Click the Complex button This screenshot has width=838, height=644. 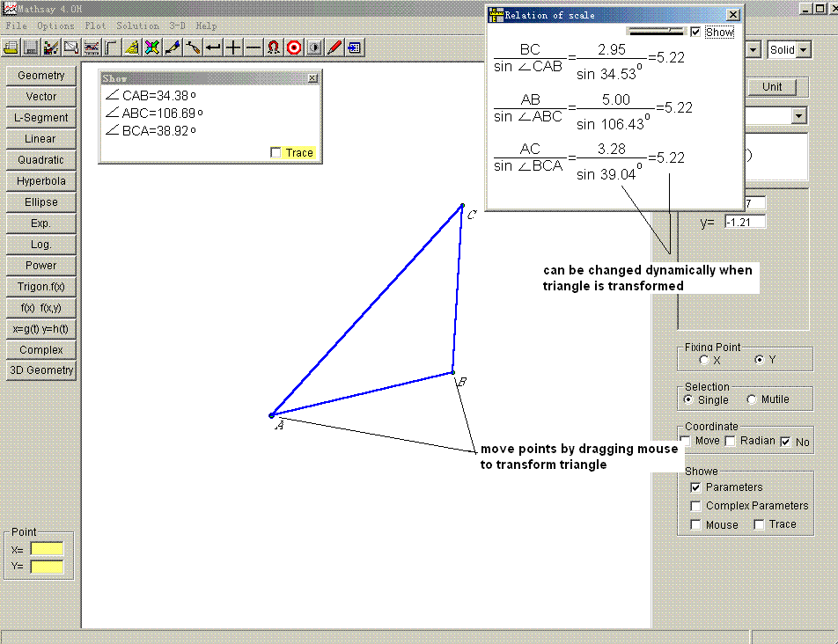tap(41, 350)
